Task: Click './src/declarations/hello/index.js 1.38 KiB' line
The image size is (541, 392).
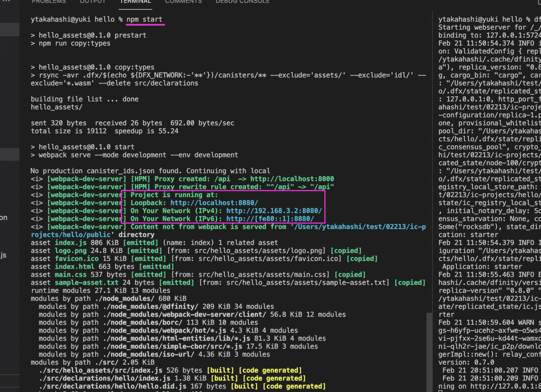Action: (x=172, y=378)
